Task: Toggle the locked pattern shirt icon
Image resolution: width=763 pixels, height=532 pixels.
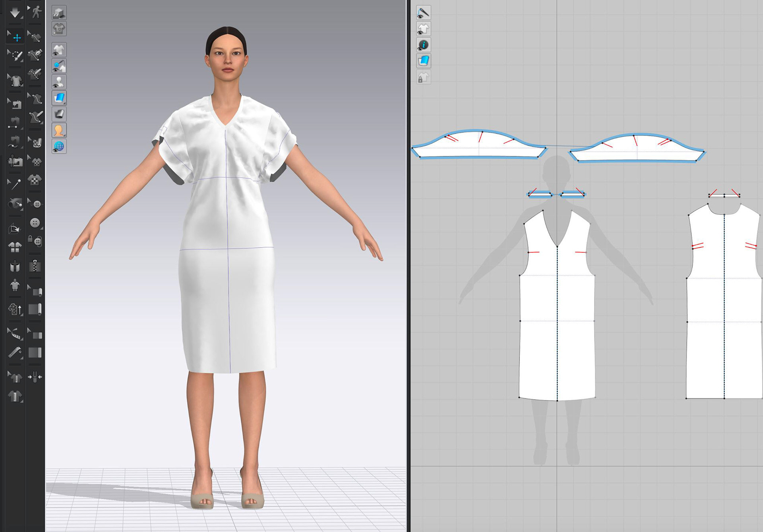Action: pos(423,77)
